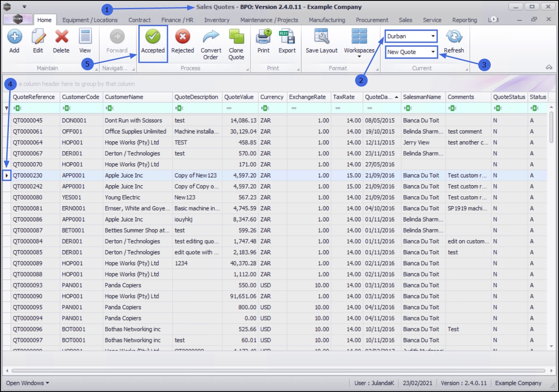The image size is (559, 392).
Task: Open the Manufacturing tab
Action: pyautogui.click(x=327, y=20)
